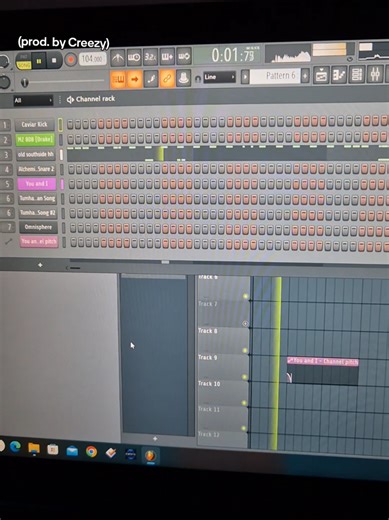
Task: Toggle wait for input to start playing
Action: click(x=134, y=58)
